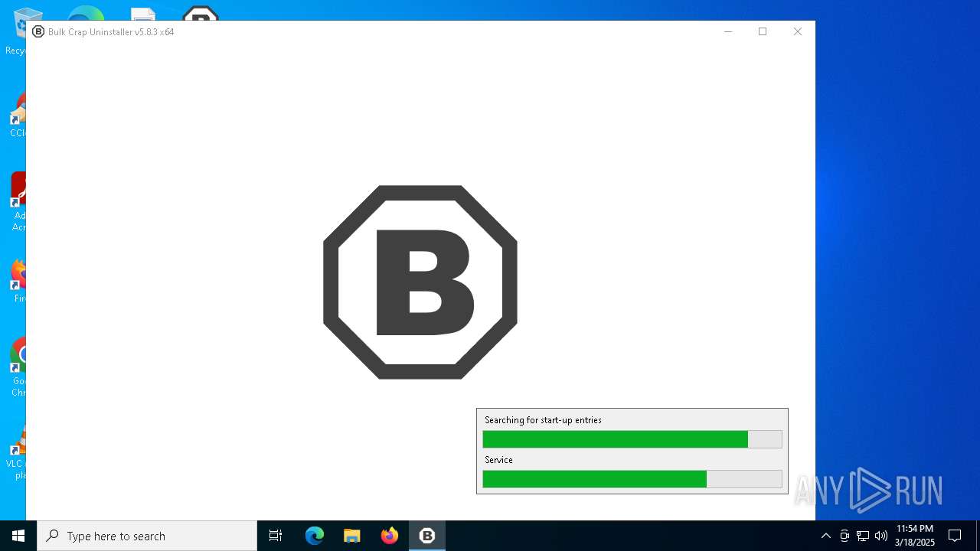The width and height of the screenshot is (980, 551).
Task: Click the 'Searching for start-up entries' label
Action: (543, 420)
